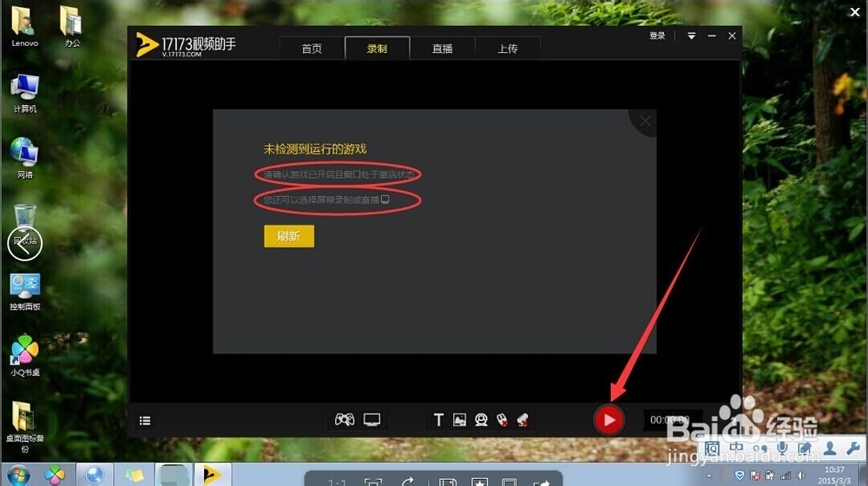Add a text overlay with the T icon
The image size is (868, 486).
438,420
